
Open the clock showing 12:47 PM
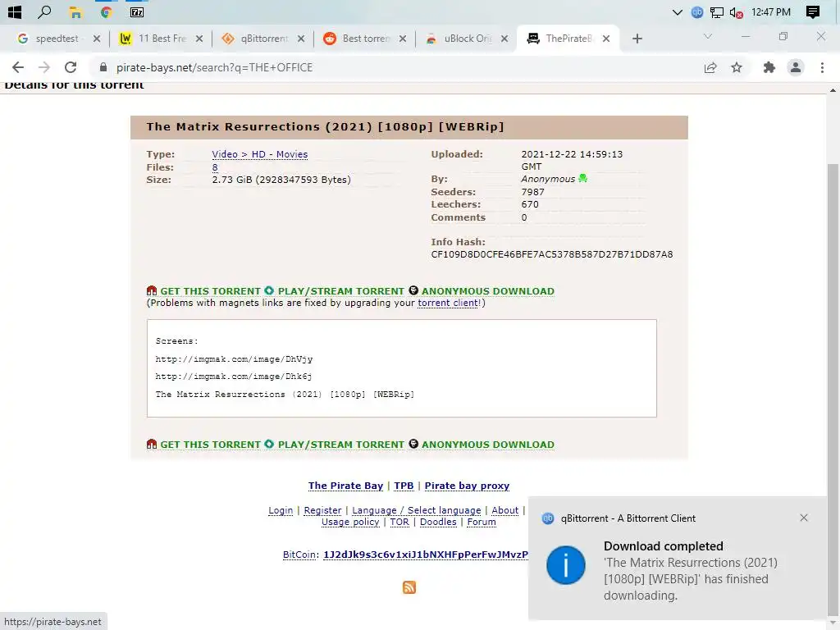[770, 12]
